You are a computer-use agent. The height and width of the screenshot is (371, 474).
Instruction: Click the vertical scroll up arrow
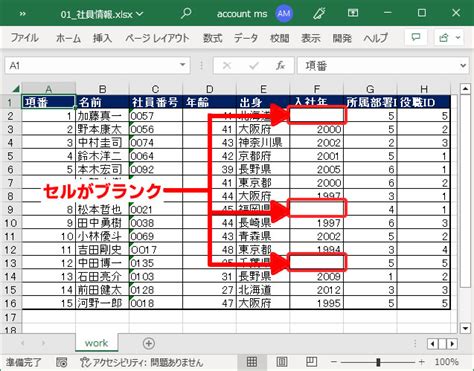click(x=465, y=89)
